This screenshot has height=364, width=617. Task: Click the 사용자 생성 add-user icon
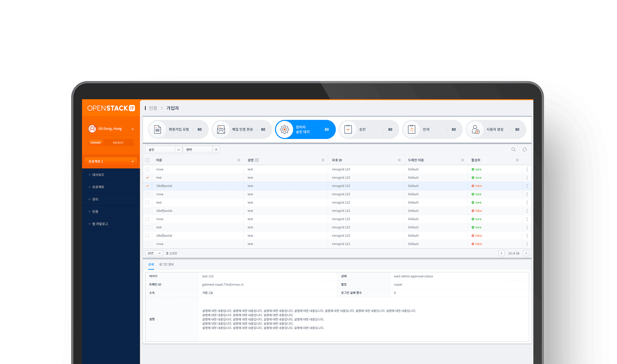(475, 129)
